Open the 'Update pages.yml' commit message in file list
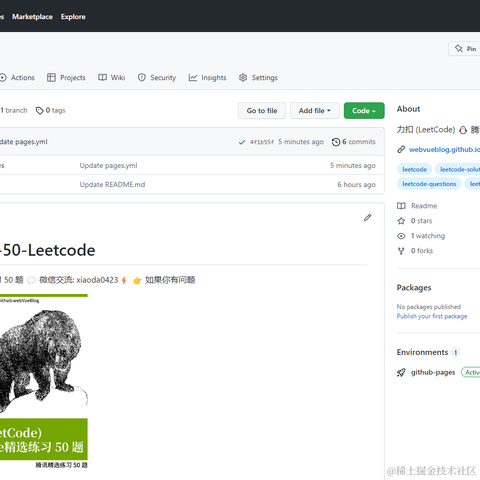The height and width of the screenshot is (480, 480). (x=108, y=166)
